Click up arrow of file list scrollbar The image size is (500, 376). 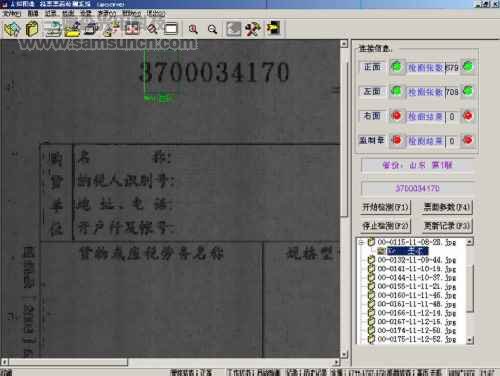470,242
